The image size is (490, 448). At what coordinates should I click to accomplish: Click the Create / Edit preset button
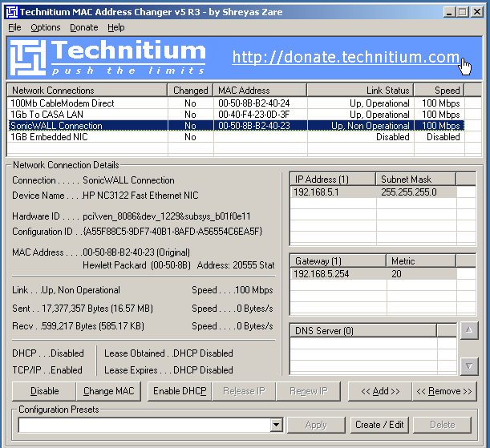pyautogui.click(x=379, y=425)
